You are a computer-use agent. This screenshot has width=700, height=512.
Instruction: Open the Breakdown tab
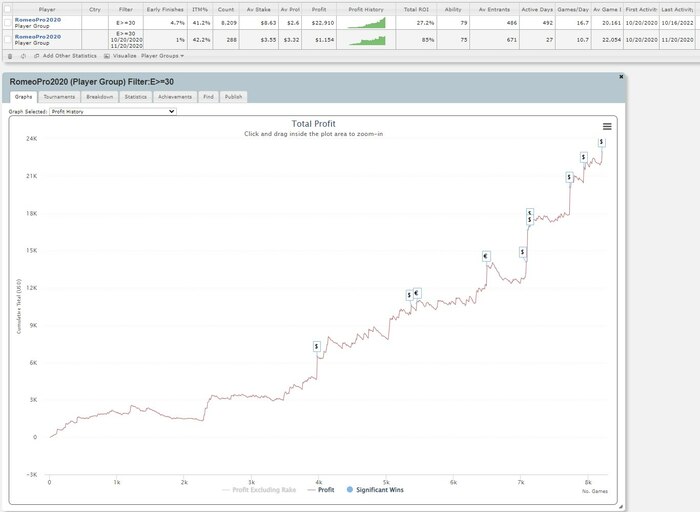(x=100, y=97)
